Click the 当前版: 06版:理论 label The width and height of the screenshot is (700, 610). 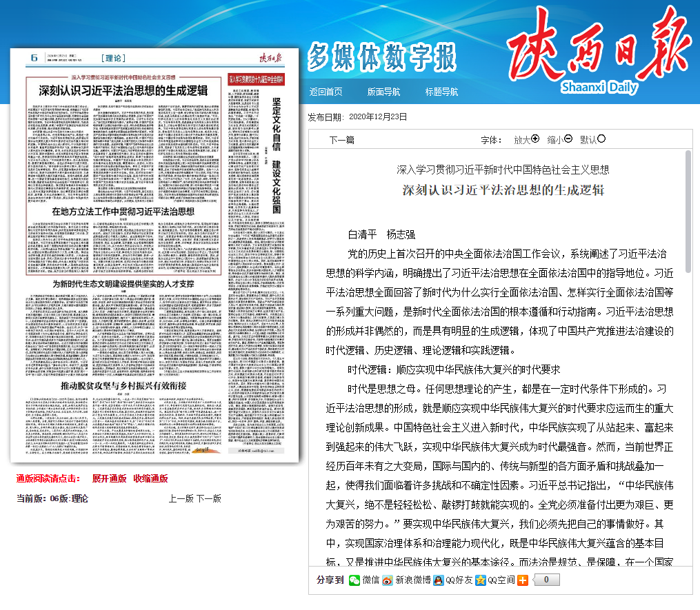[52, 498]
